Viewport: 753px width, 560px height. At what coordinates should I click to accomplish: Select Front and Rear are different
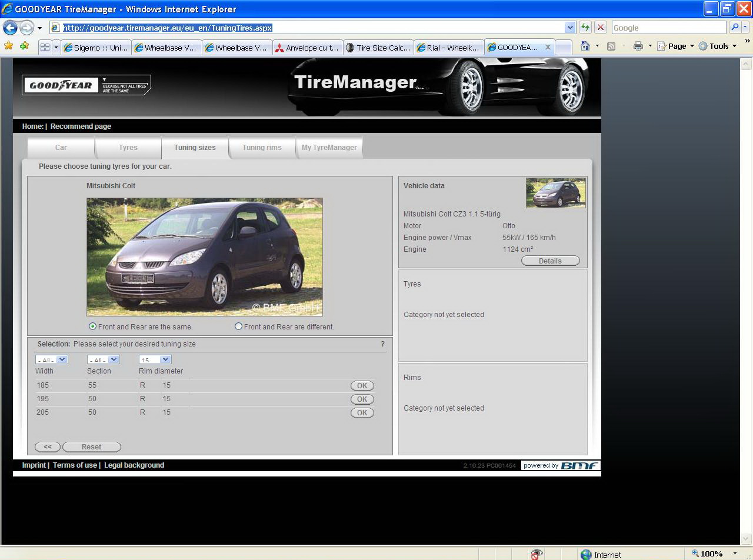[238, 326]
